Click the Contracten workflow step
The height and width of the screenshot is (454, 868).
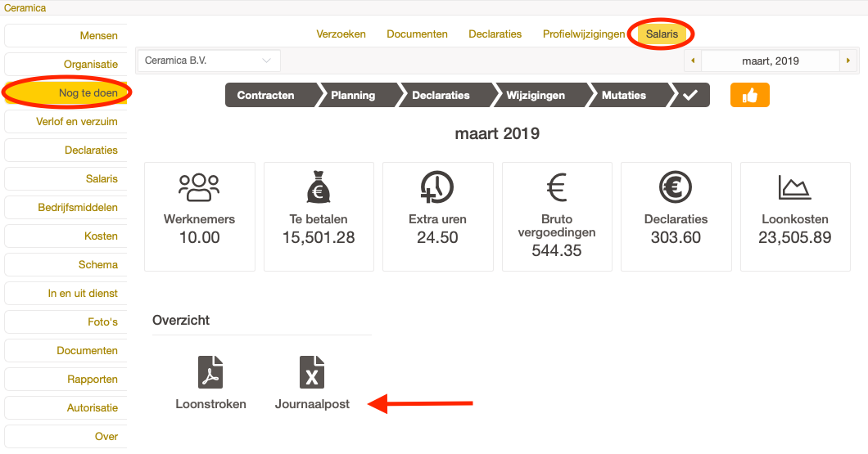pos(266,96)
